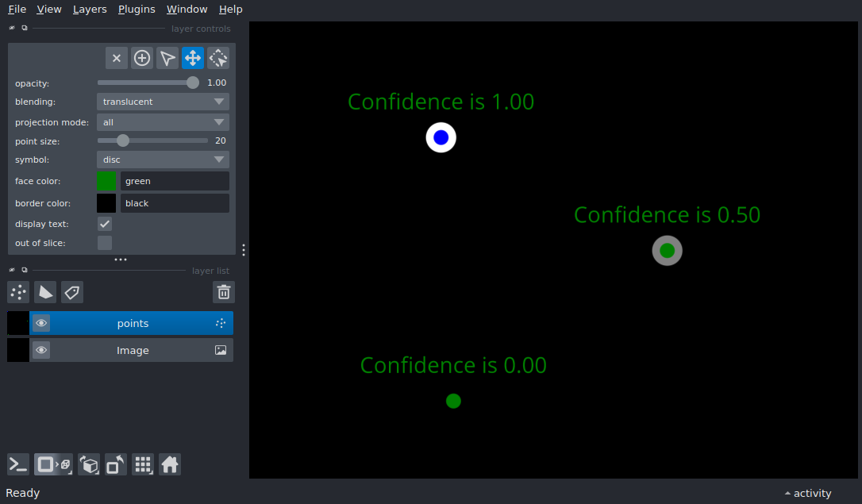This screenshot has width=862, height=504.
Task: Hide the points layer via eye icon
Action: tap(41, 323)
